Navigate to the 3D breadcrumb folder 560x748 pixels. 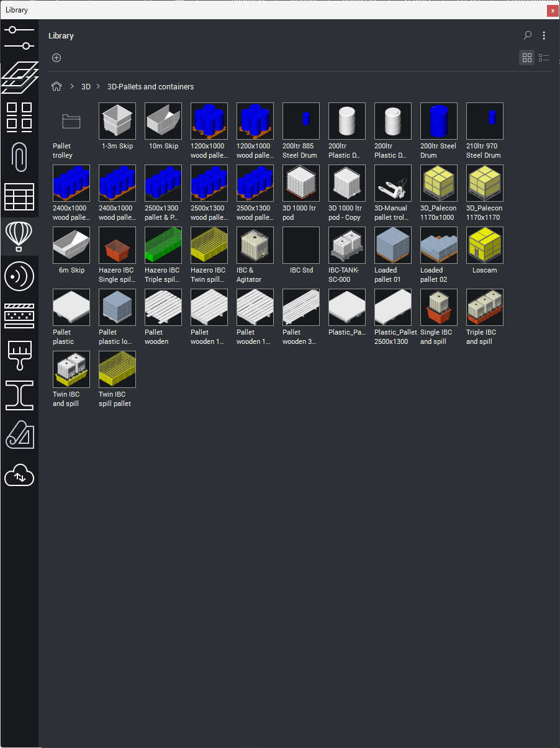coord(86,87)
